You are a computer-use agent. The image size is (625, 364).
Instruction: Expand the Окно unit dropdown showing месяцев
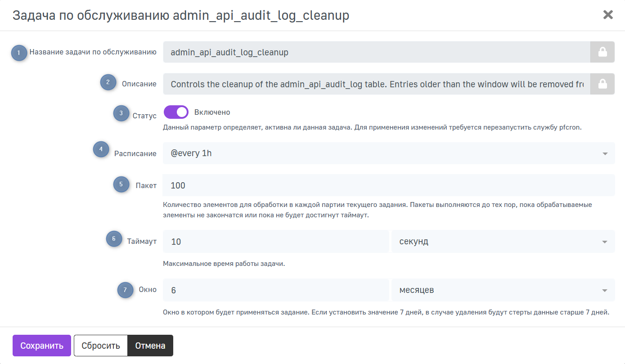[503, 290]
